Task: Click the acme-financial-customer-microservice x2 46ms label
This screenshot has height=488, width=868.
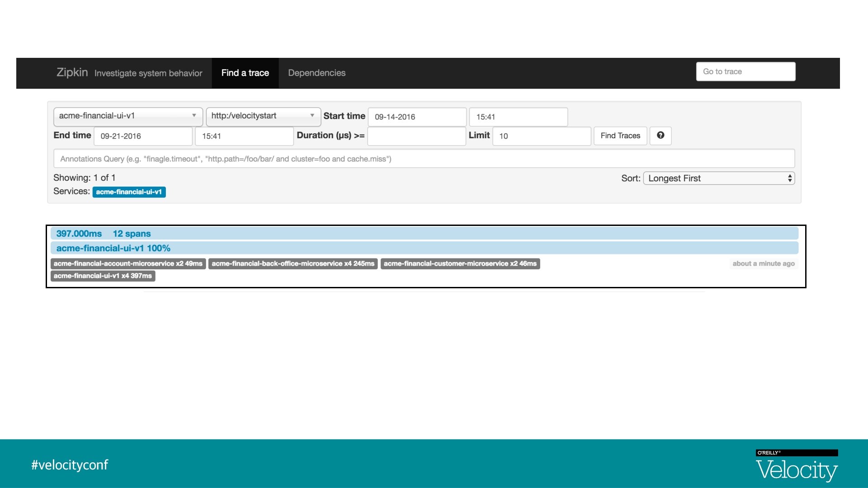Action: tap(460, 264)
